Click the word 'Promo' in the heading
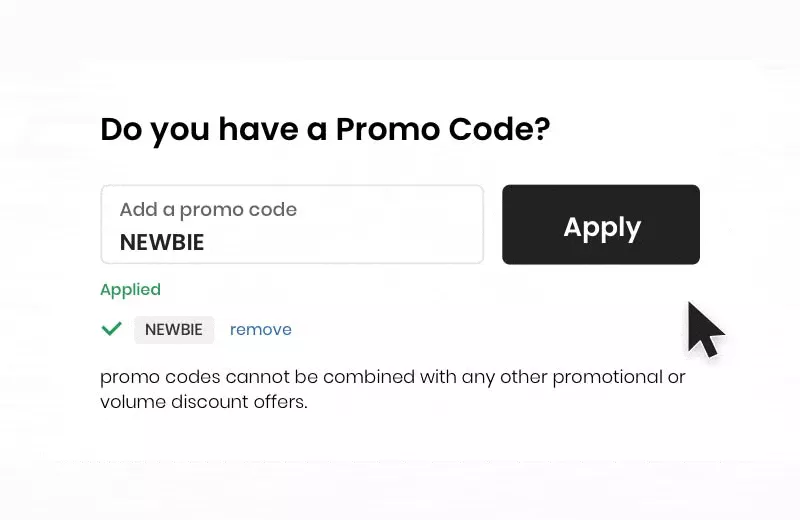800x520 pixels. pos(388,129)
